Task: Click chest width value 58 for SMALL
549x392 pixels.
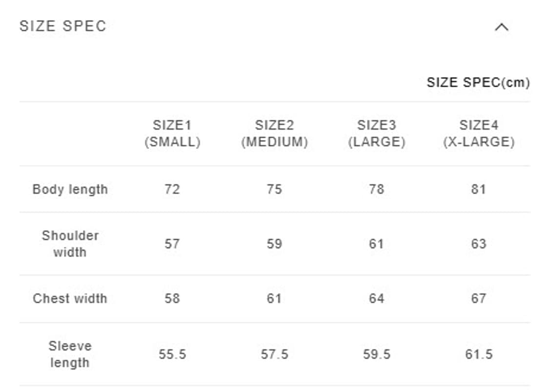Action: click(172, 298)
